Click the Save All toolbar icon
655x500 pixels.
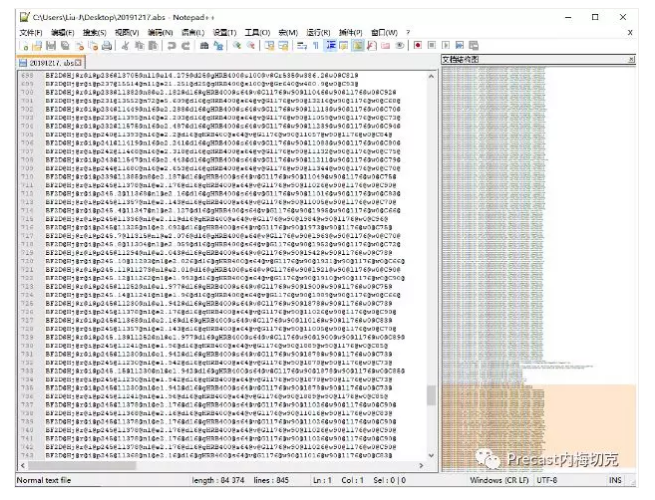65,46
